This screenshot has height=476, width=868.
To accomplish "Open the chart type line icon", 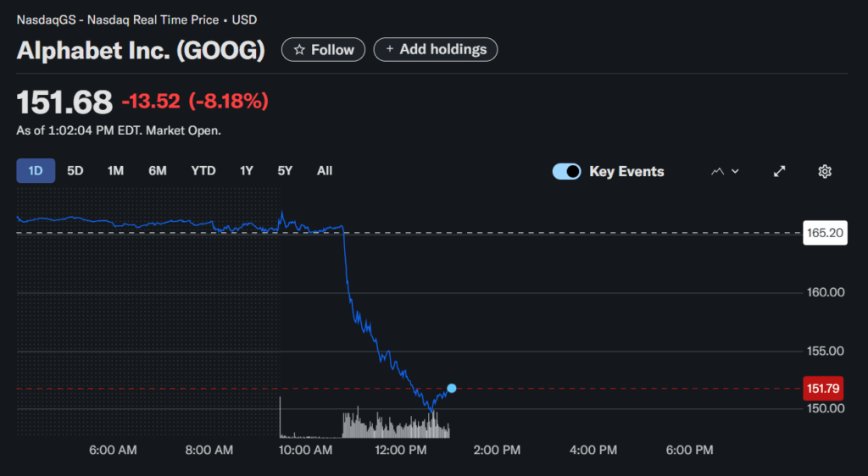I will [717, 171].
